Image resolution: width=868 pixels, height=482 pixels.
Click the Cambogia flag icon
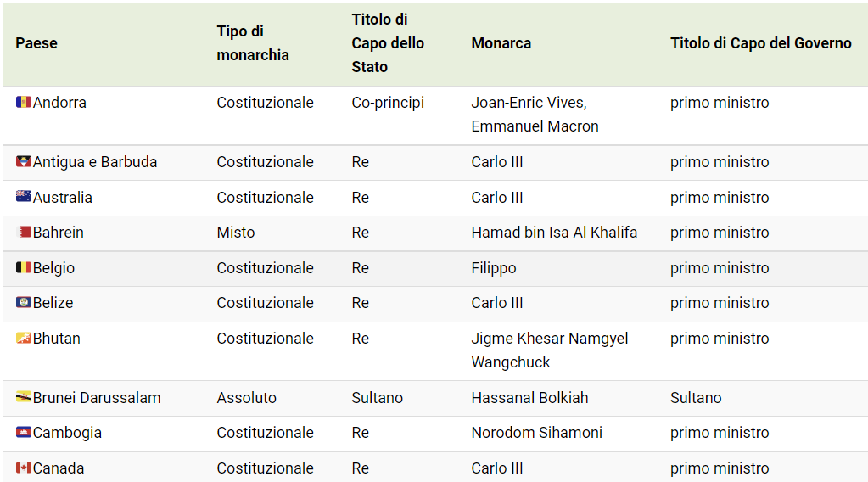tap(24, 433)
